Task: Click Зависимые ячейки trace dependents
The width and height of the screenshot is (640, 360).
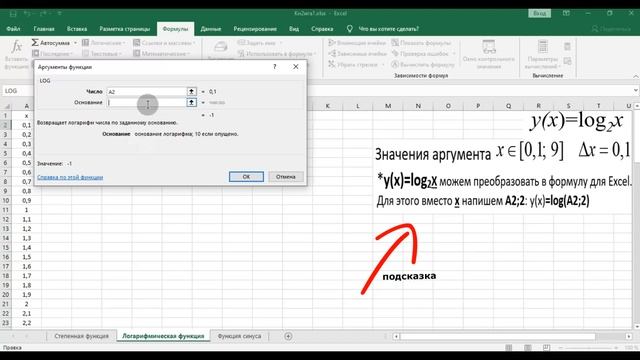Action: (357, 53)
